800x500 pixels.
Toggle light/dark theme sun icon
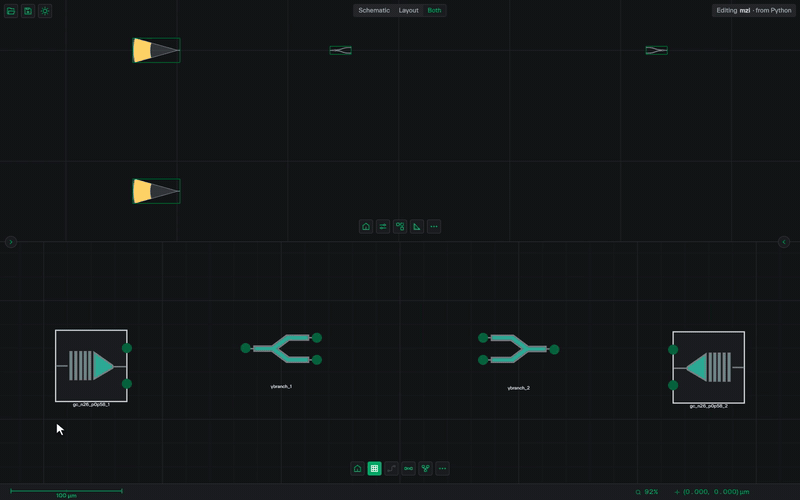(x=45, y=11)
